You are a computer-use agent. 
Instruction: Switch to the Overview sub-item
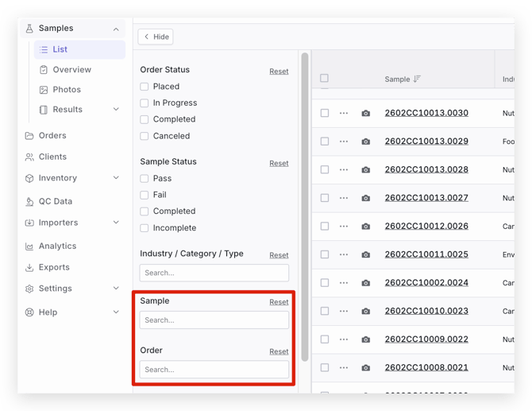[71, 70]
